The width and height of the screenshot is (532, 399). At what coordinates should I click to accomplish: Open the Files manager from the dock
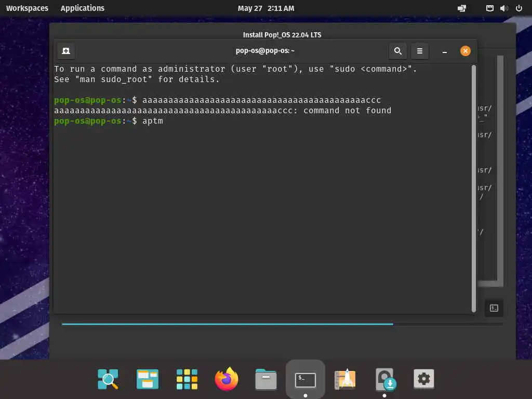[x=265, y=379]
